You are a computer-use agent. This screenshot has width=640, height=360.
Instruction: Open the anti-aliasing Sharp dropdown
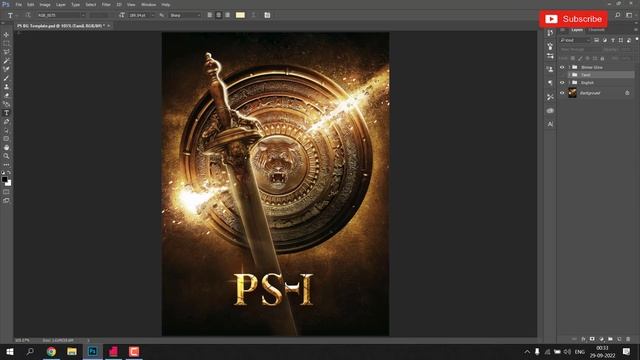tap(185, 15)
